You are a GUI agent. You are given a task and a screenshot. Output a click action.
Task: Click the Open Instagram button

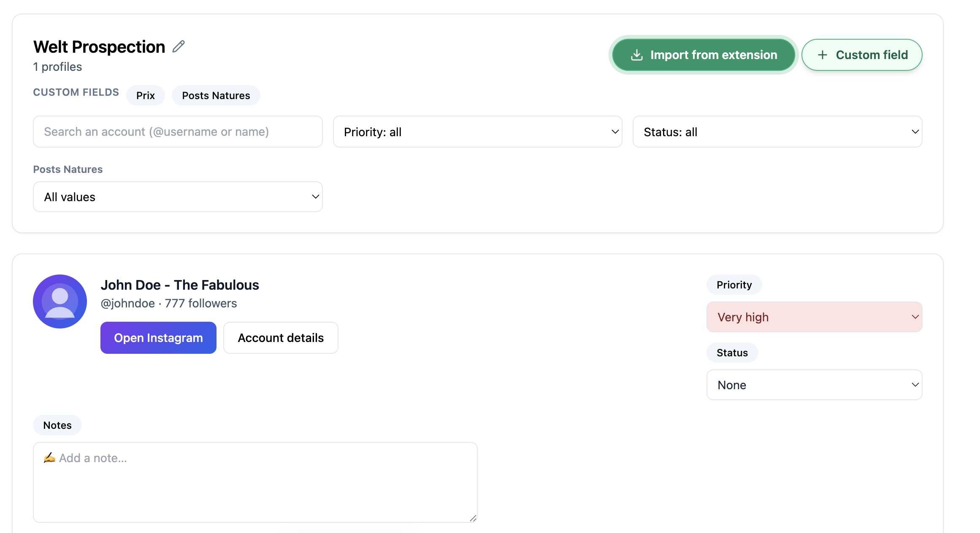(158, 338)
